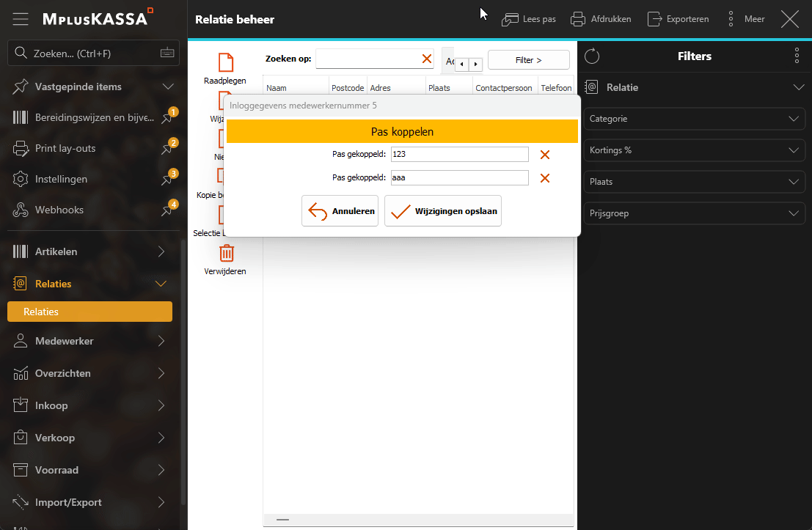Click the Exporteren icon

click(654, 19)
